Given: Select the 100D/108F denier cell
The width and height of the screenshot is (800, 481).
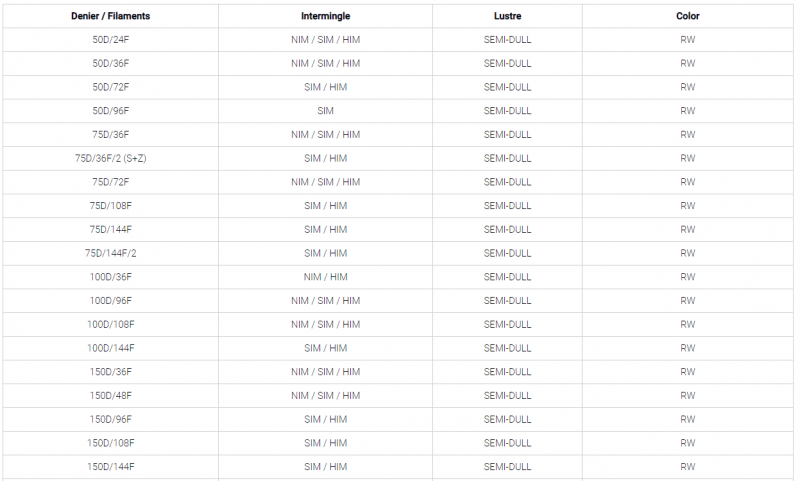Looking at the screenshot, I should point(110,324).
